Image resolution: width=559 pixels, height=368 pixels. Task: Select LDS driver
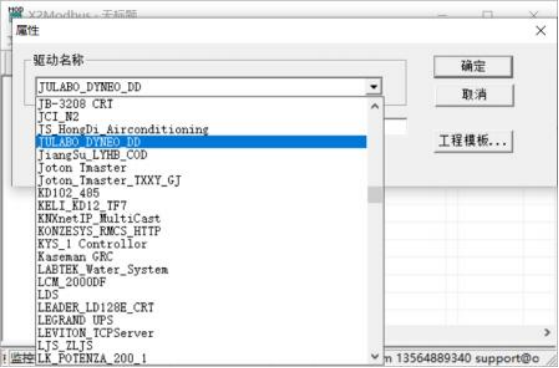coord(201,295)
